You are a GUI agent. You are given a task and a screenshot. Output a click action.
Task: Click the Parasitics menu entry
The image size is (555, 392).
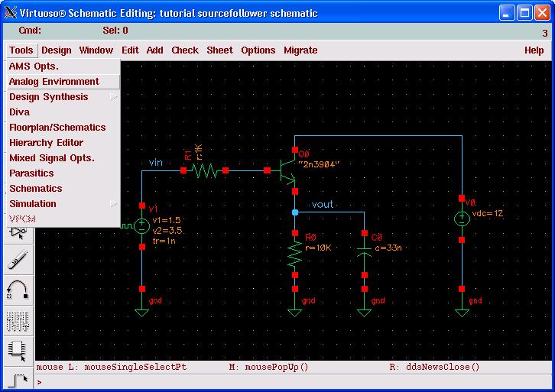click(31, 173)
